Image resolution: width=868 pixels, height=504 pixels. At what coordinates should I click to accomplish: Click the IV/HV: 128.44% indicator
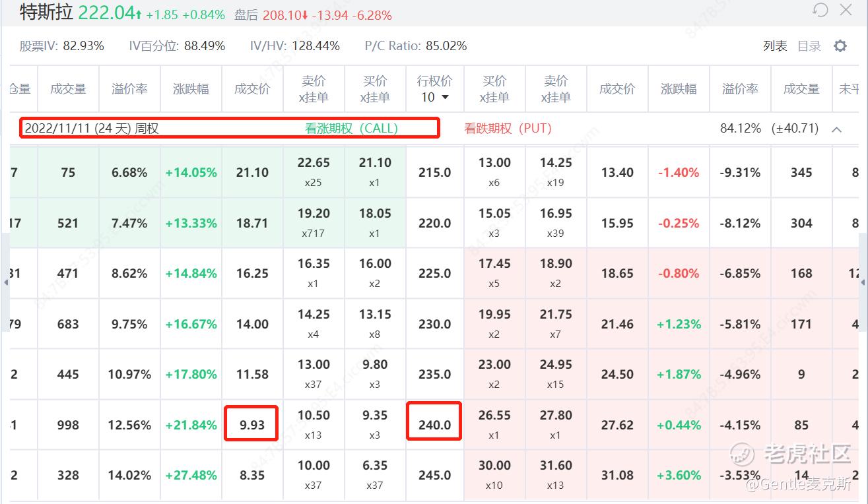click(295, 46)
